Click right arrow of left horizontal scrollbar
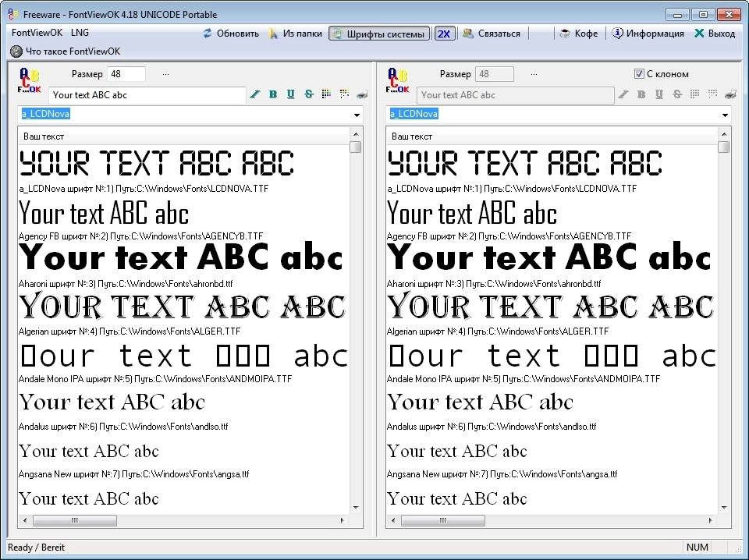749x560 pixels. (x=342, y=520)
